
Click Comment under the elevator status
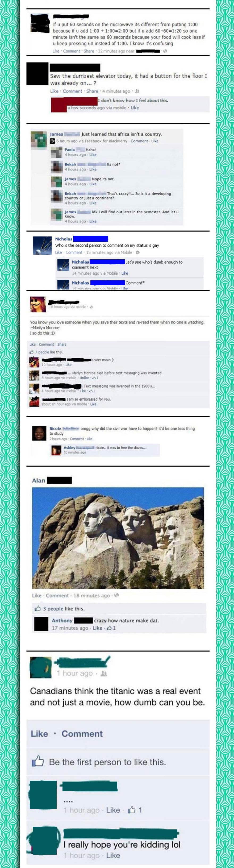pos(72,91)
